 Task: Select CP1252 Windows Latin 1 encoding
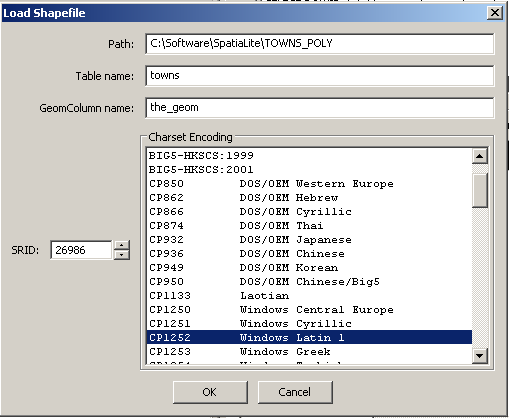point(309,337)
